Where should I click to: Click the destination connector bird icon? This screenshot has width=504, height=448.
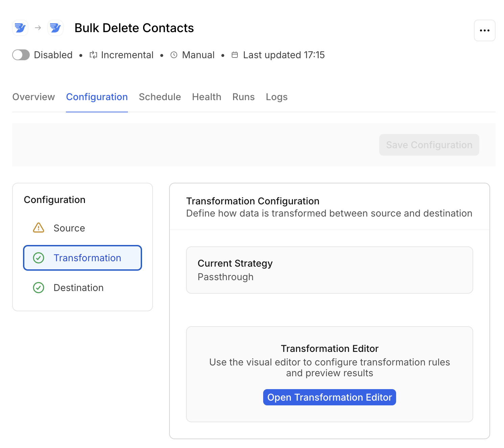tap(55, 28)
